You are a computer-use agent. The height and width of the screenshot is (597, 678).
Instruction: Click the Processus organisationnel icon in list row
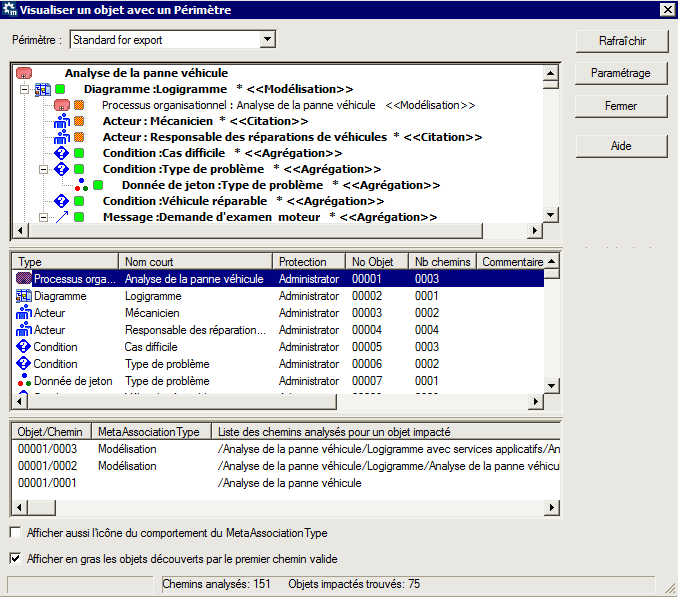click(25, 279)
